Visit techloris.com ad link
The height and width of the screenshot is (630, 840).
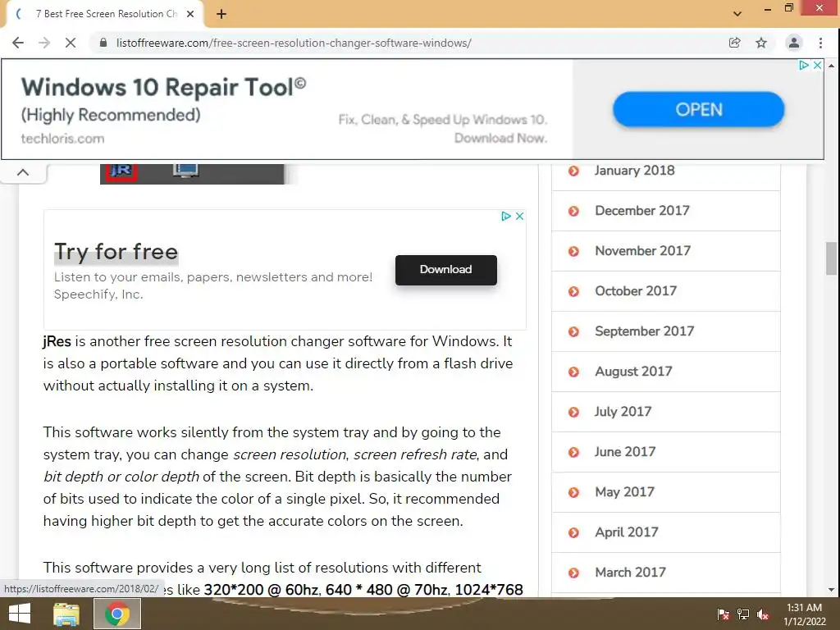tap(62, 138)
